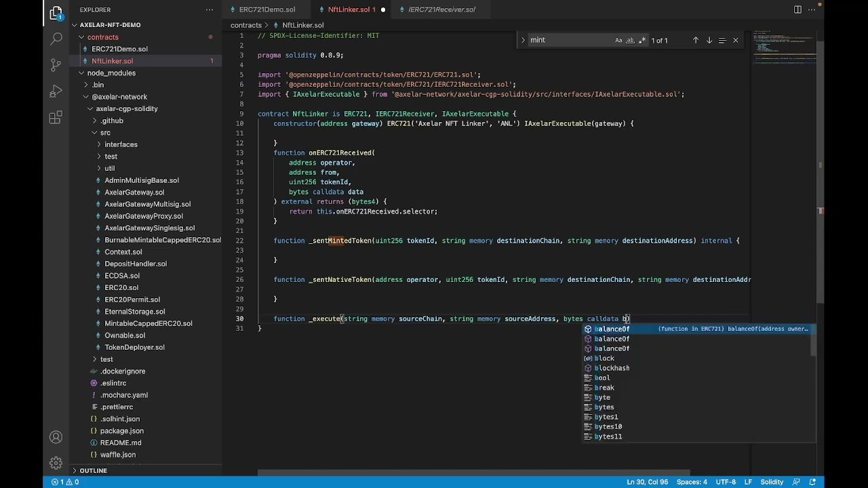Image resolution: width=868 pixels, height=488 pixels.
Task: Expand replace mode in find widget
Action: [523, 41]
